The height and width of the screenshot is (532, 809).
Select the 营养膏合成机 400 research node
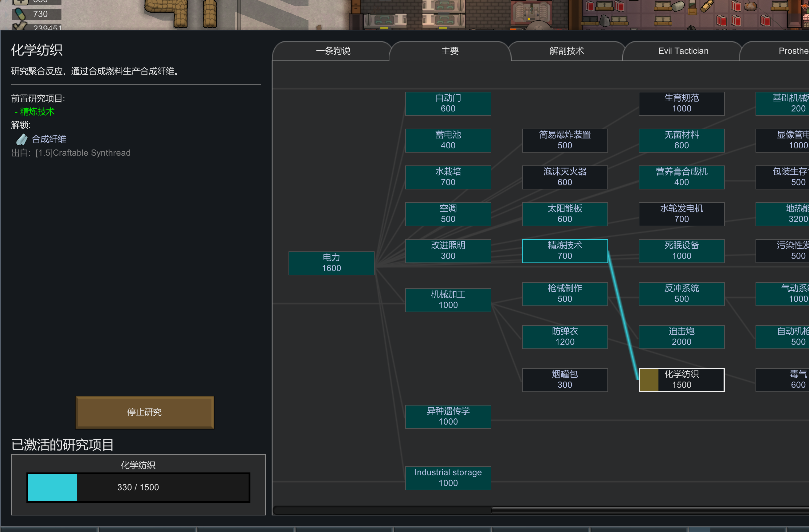pyautogui.click(x=681, y=177)
